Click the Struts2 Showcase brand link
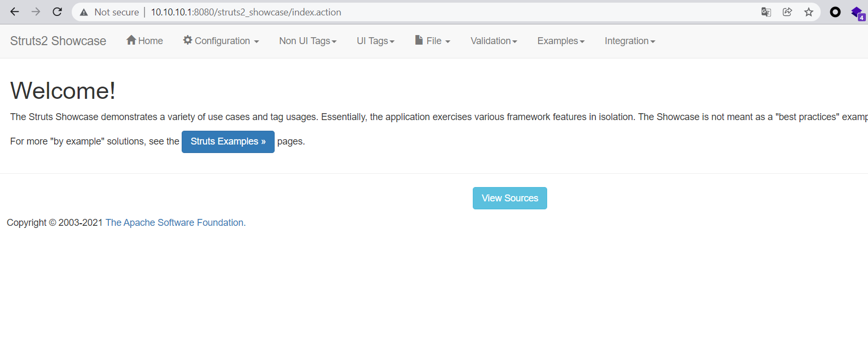The image size is (868, 339). click(58, 41)
